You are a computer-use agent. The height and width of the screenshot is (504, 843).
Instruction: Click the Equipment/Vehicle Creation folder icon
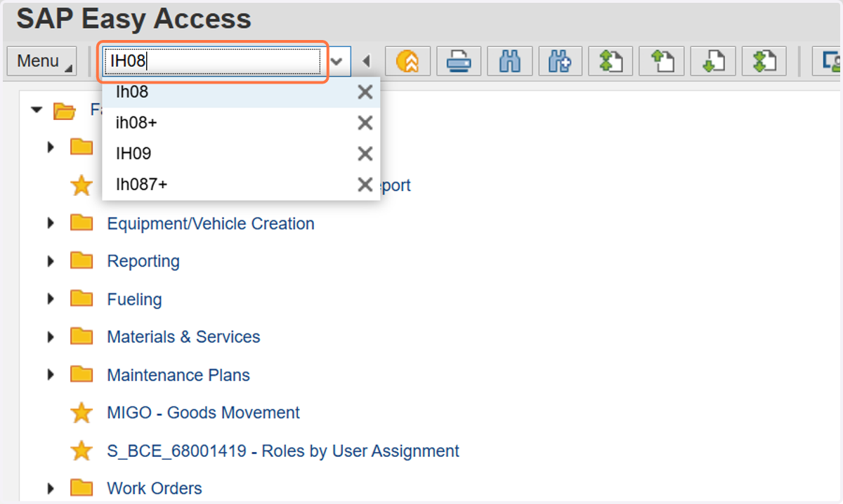point(81,223)
